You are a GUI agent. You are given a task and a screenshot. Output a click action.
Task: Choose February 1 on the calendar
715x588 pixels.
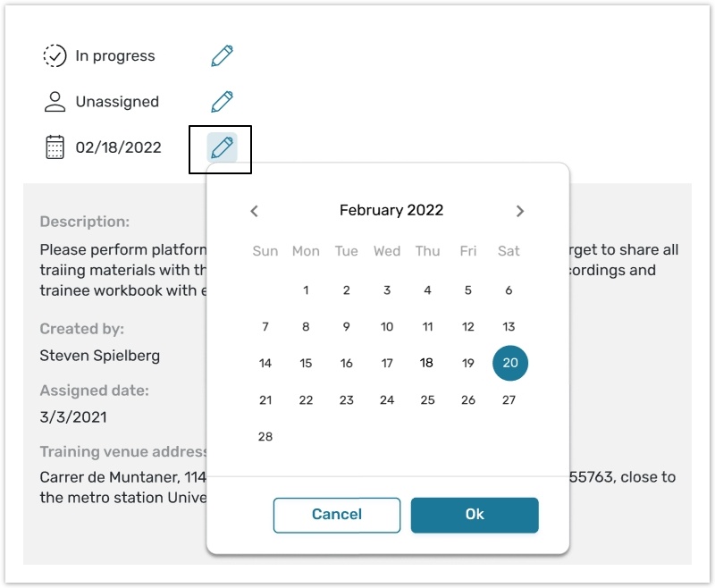[x=306, y=290]
